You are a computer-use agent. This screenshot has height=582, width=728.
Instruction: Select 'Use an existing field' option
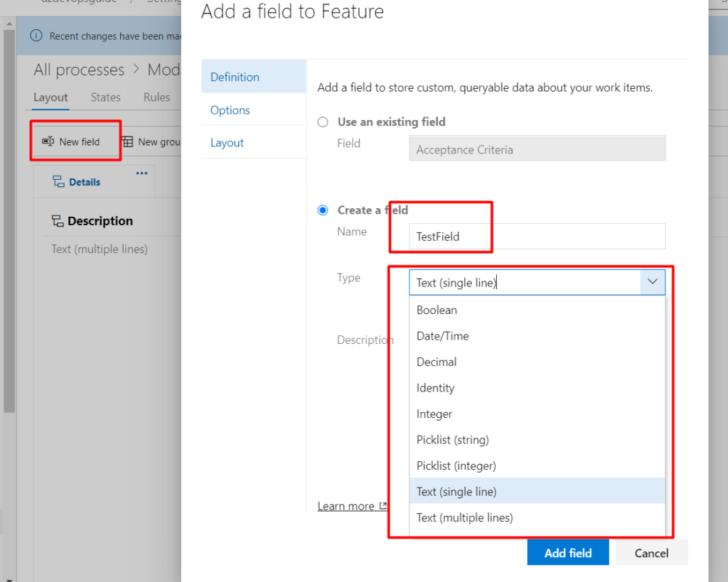point(323,122)
